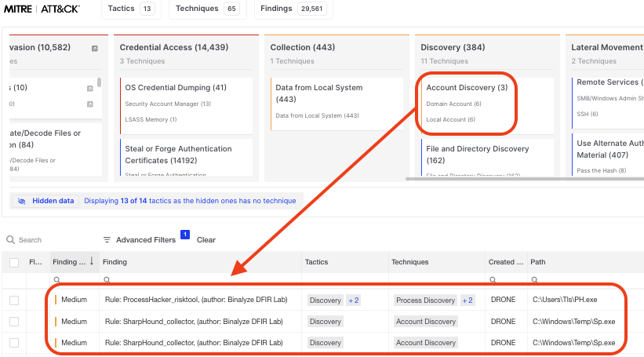
Task: Click the search icon under the Finding column
Action: [107, 279]
